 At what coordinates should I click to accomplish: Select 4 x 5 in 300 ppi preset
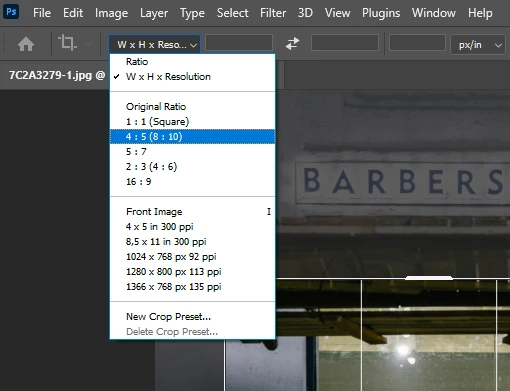pos(193,227)
